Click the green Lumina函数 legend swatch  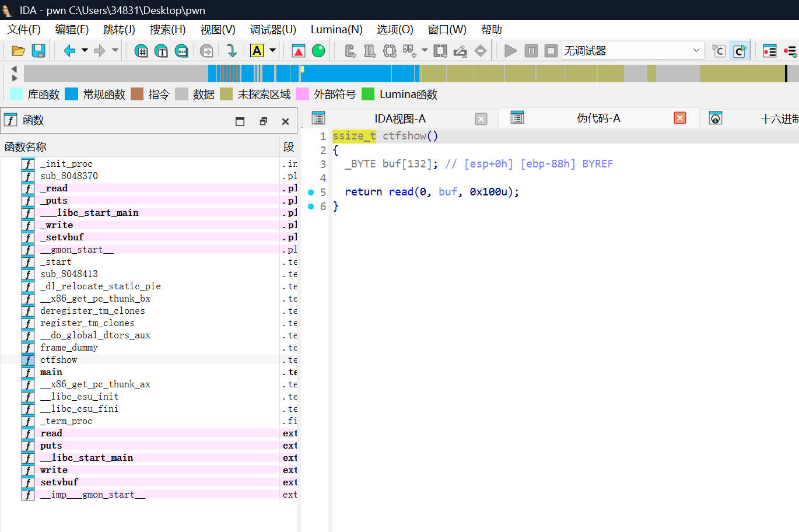click(368, 94)
